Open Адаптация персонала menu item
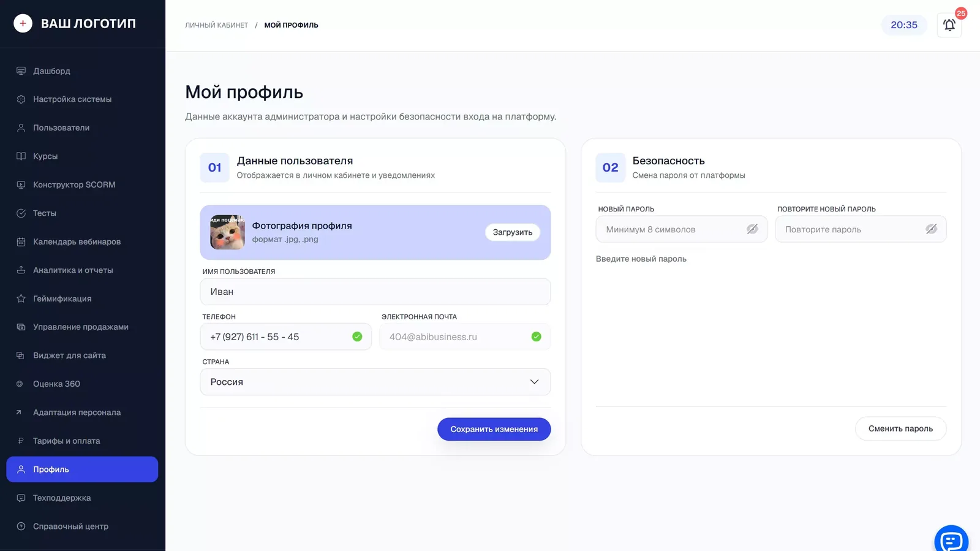 (x=82, y=412)
